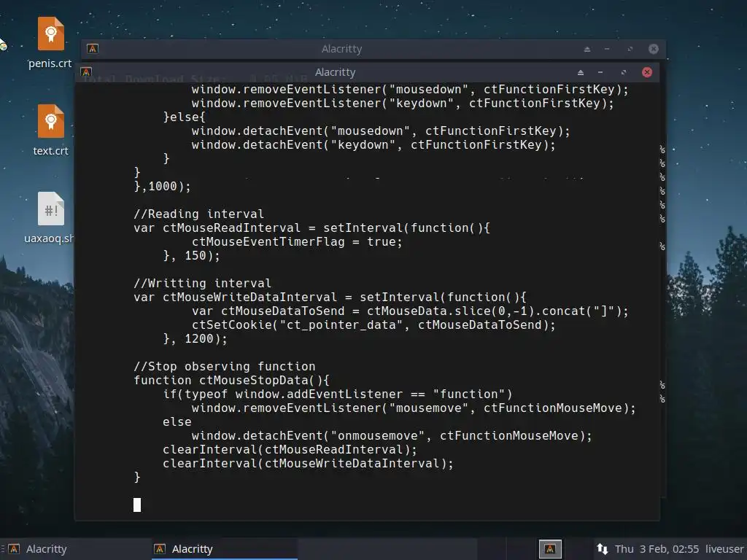This screenshot has height=560, width=747.
Task: Click the back Alacritty window's app icon
Action: (x=93, y=49)
